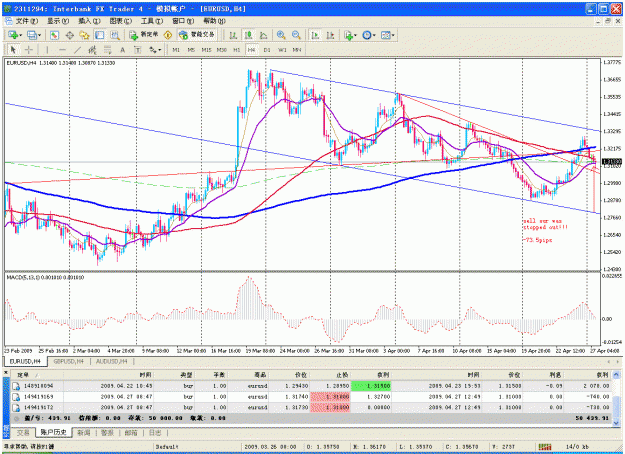Select order row 148918094
Image resolution: width=625 pixels, height=454 pixels.
point(312,386)
